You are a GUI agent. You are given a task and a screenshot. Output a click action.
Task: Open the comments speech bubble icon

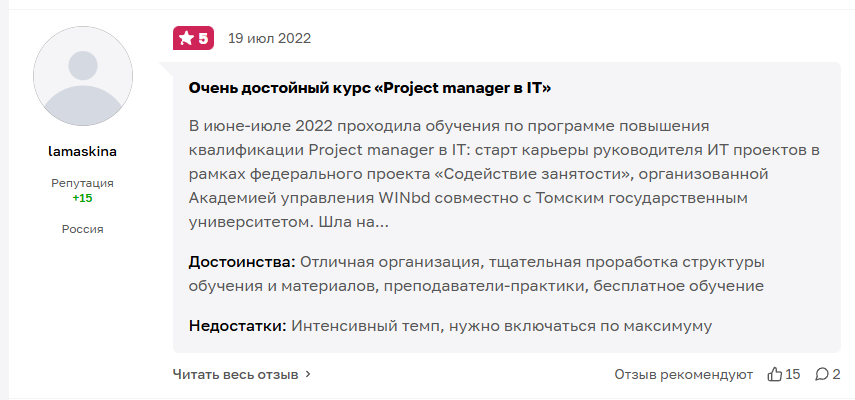click(822, 374)
